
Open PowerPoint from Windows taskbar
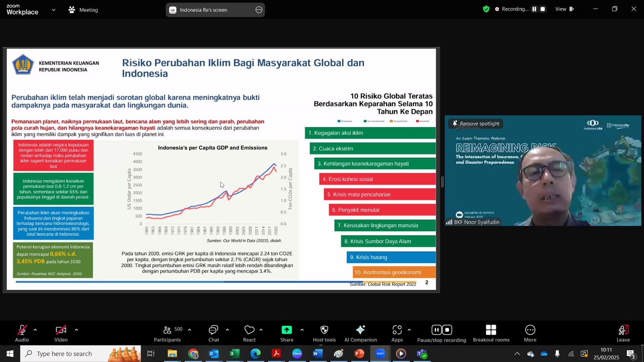[359, 354]
